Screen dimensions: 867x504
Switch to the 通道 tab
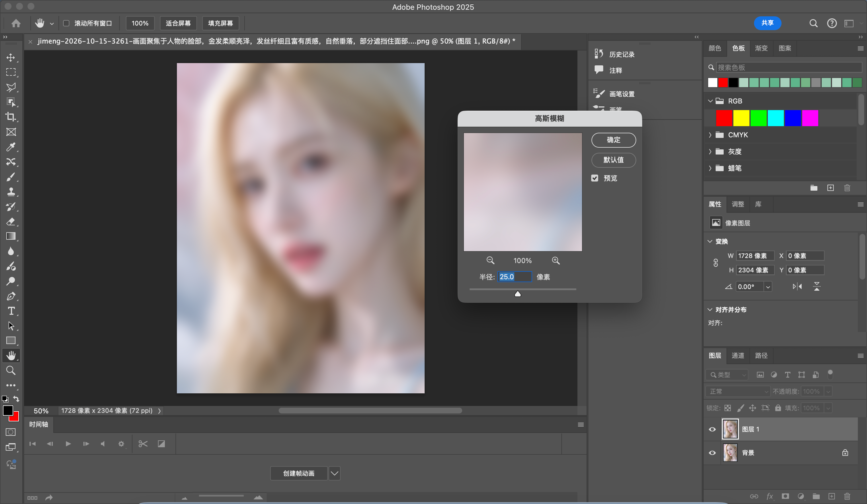coord(738,355)
